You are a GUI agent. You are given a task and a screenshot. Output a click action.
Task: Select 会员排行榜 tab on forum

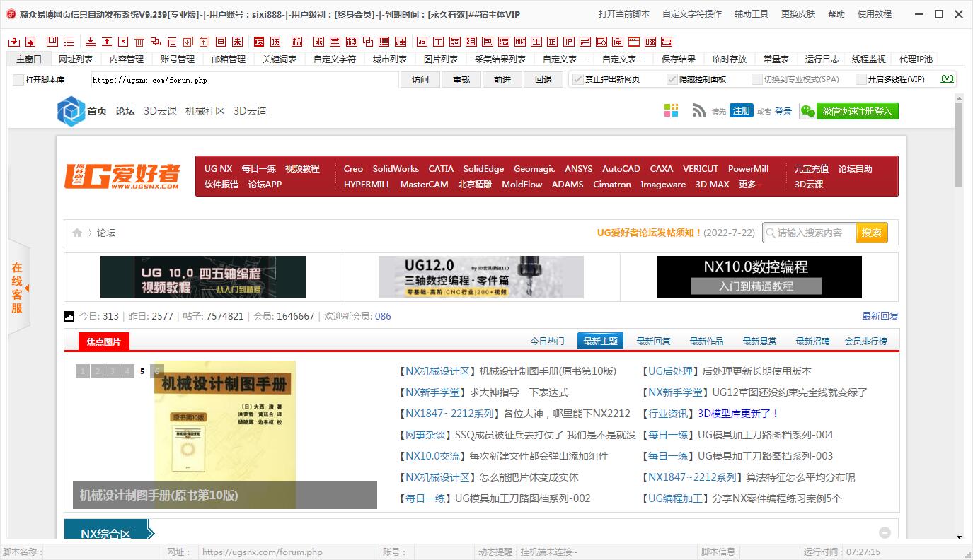pyautogui.click(x=865, y=341)
